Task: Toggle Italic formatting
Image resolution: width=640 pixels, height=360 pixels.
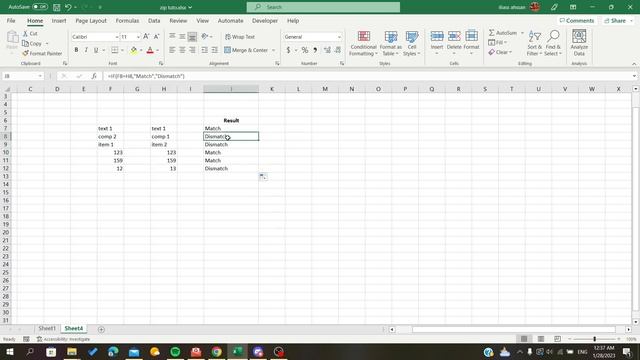Action: tap(86, 50)
